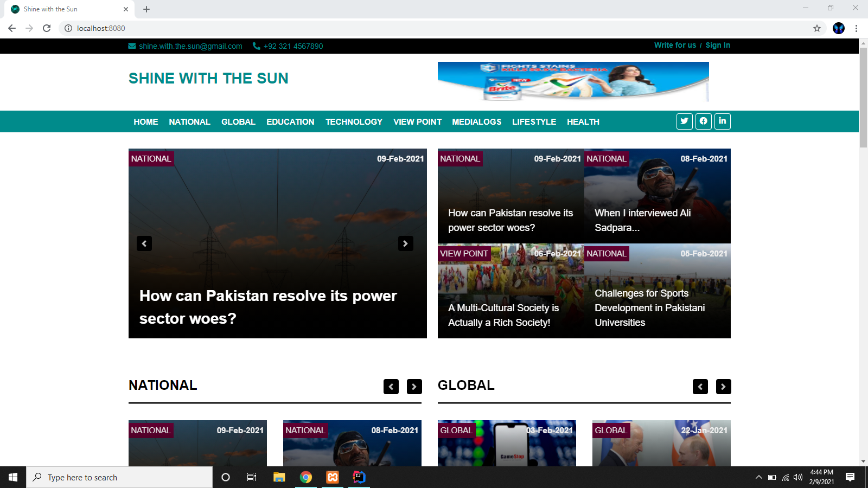Open the EDUCATION menu item
The width and height of the screenshot is (868, 488).
[x=290, y=122]
